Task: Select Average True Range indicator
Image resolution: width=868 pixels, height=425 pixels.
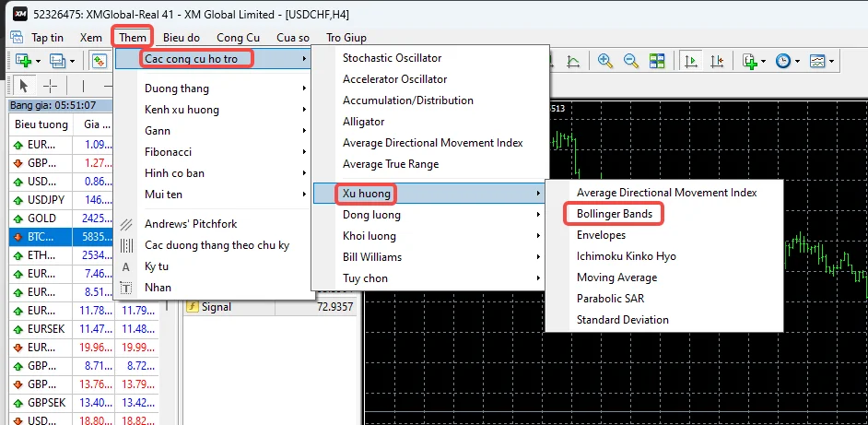Action: click(x=430, y=164)
